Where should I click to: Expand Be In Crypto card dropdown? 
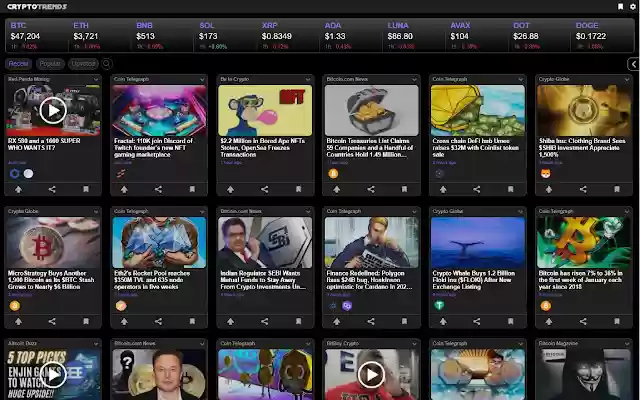coord(308,80)
